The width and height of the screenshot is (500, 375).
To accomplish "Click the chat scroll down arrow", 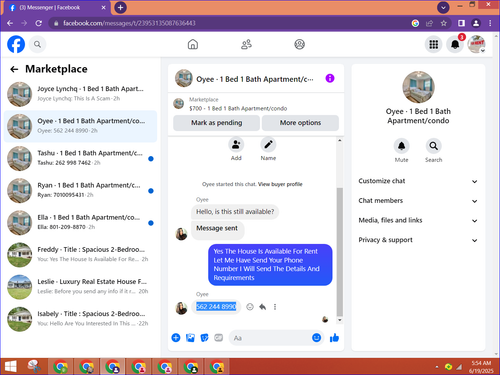I will 340,320.
